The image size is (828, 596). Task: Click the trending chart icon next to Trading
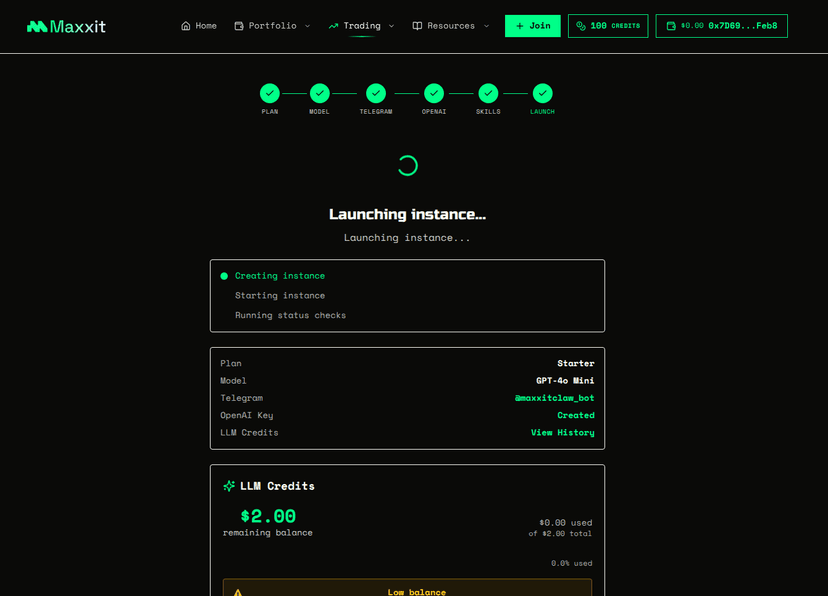point(332,25)
